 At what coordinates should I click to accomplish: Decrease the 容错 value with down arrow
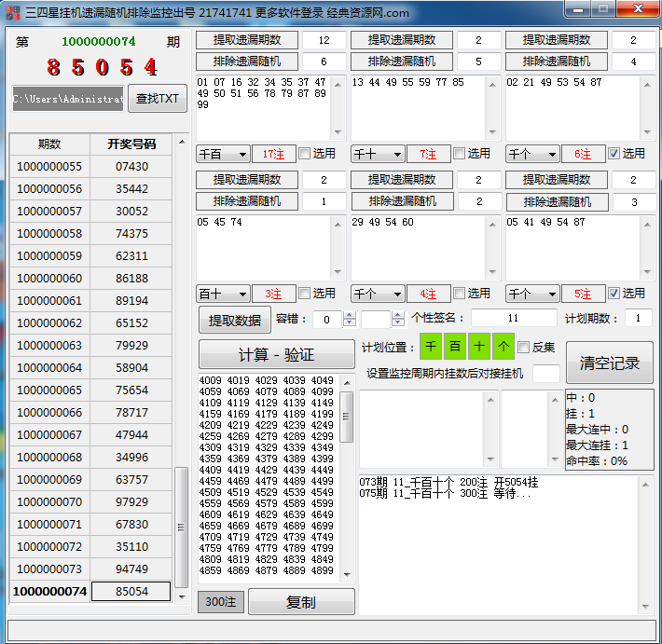[x=349, y=322]
